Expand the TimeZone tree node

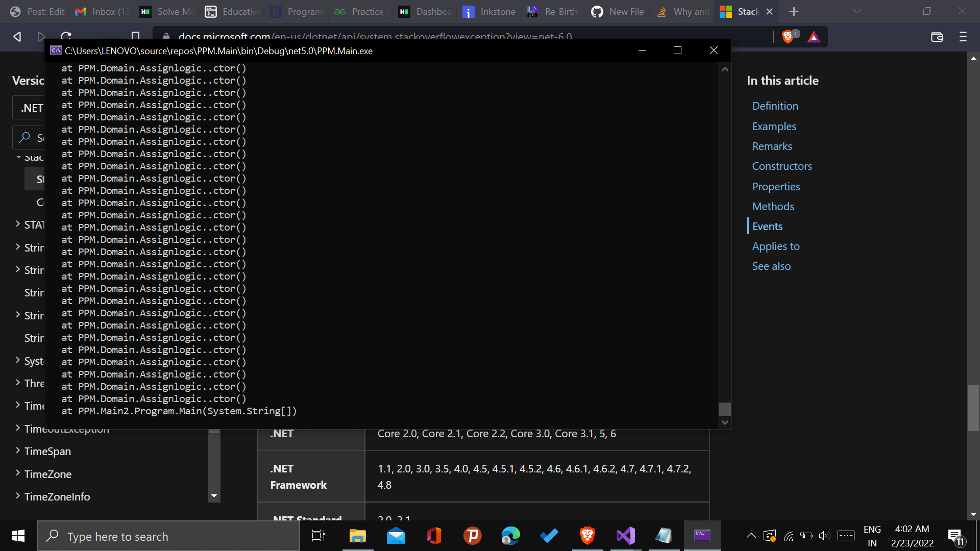[x=18, y=473]
